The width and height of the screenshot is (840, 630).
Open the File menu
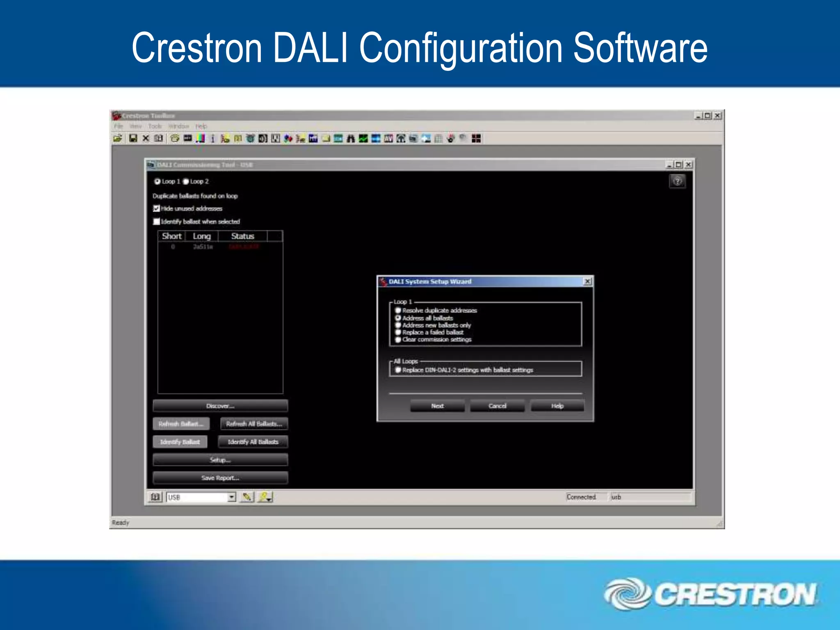click(x=119, y=126)
